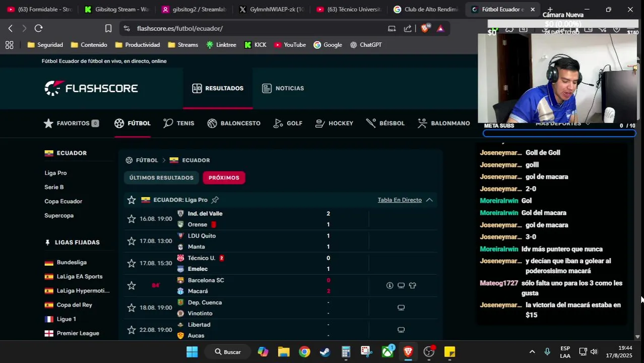This screenshot has height=363, width=644.
Task: Select the Baloncesto sport
Action: 234,123
